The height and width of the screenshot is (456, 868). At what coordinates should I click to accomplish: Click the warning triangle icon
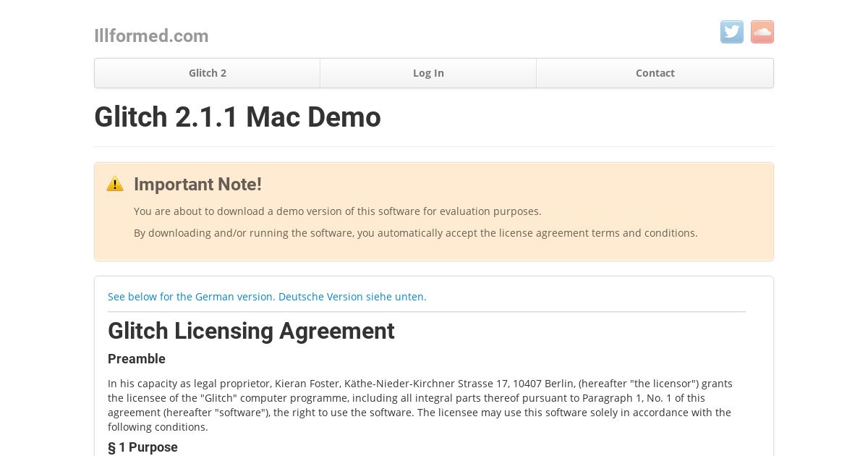pos(115,184)
